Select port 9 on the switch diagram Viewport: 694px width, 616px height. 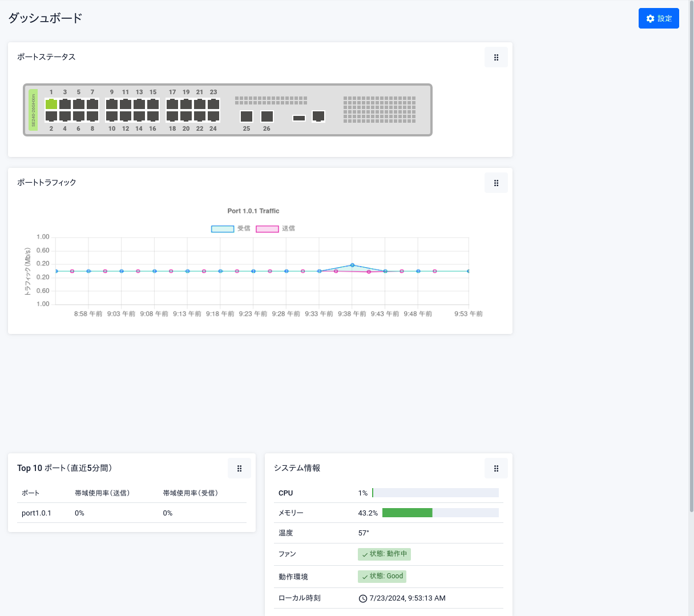pos(112,104)
